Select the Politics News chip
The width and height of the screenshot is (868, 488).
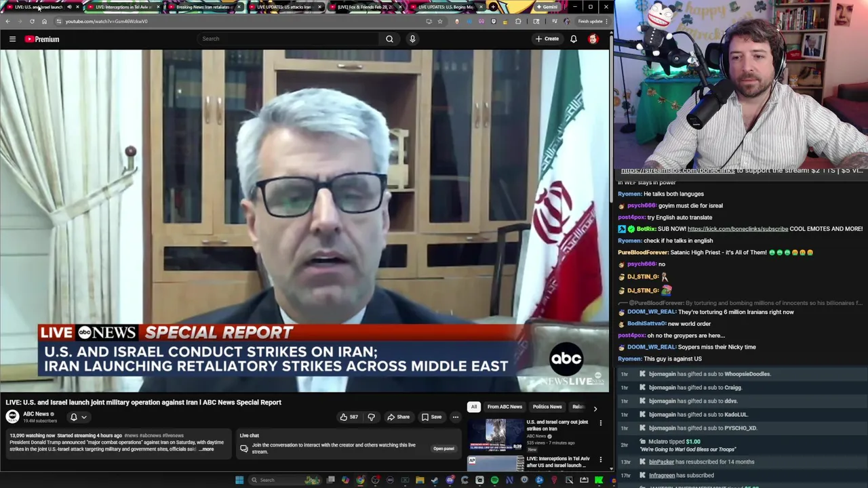(x=547, y=407)
